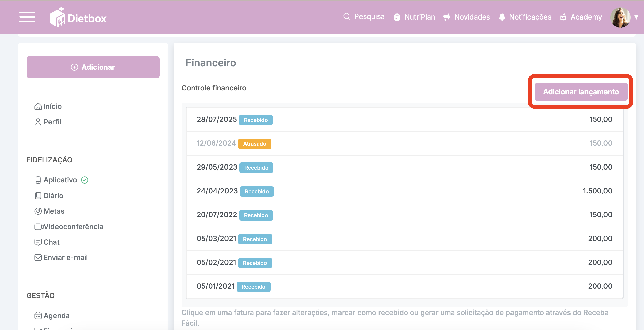Screen dimensions: 644x330
Task: Open the hamburger menu
Action: (x=27, y=17)
